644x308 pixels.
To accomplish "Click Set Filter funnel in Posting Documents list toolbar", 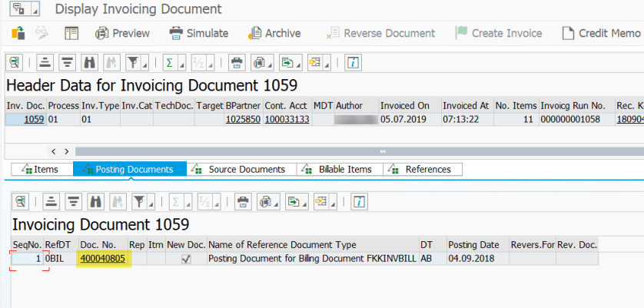I will coord(140,201).
